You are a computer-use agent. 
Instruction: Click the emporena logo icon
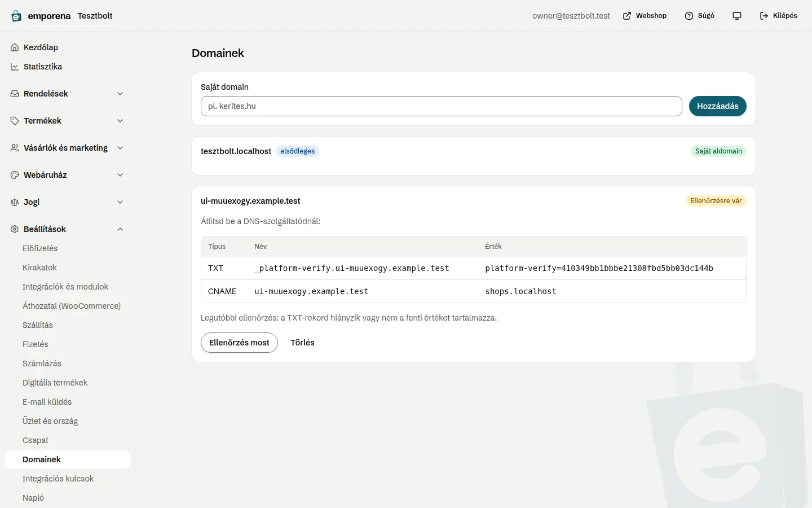click(x=16, y=16)
